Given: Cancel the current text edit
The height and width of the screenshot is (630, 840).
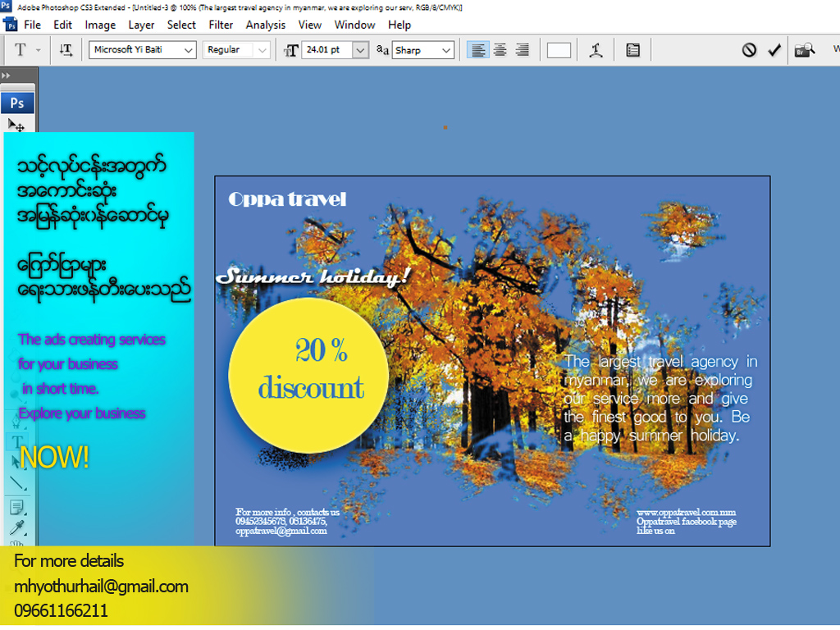Looking at the screenshot, I should click(750, 49).
